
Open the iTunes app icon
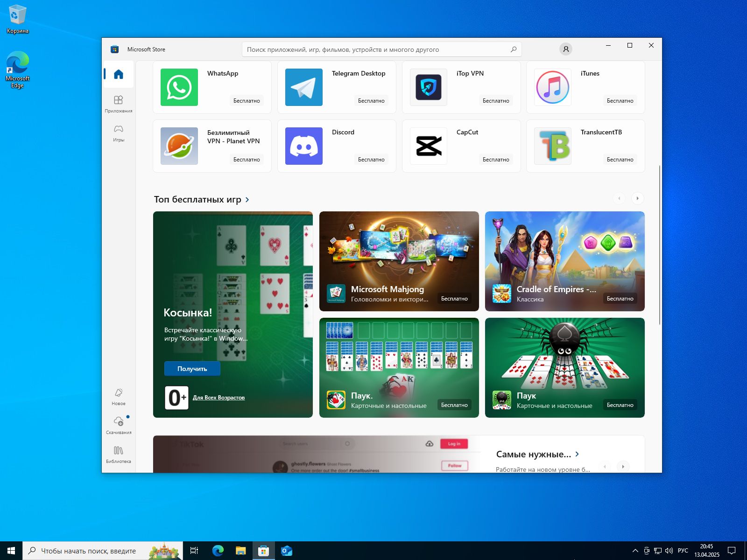(553, 87)
